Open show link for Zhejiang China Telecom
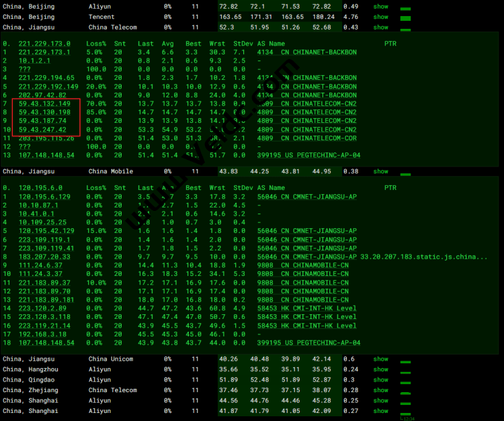Image resolution: width=504 pixels, height=421 pixels. coord(380,390)
